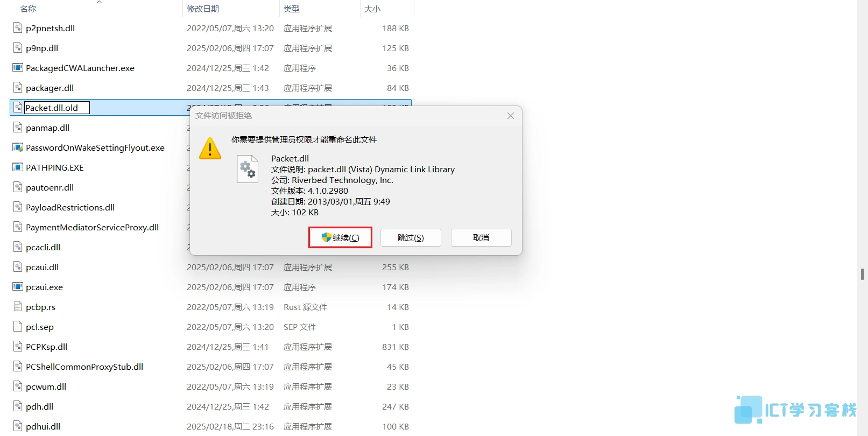
Task: Select the pdh.dll file name
Action: coord(39,406)
